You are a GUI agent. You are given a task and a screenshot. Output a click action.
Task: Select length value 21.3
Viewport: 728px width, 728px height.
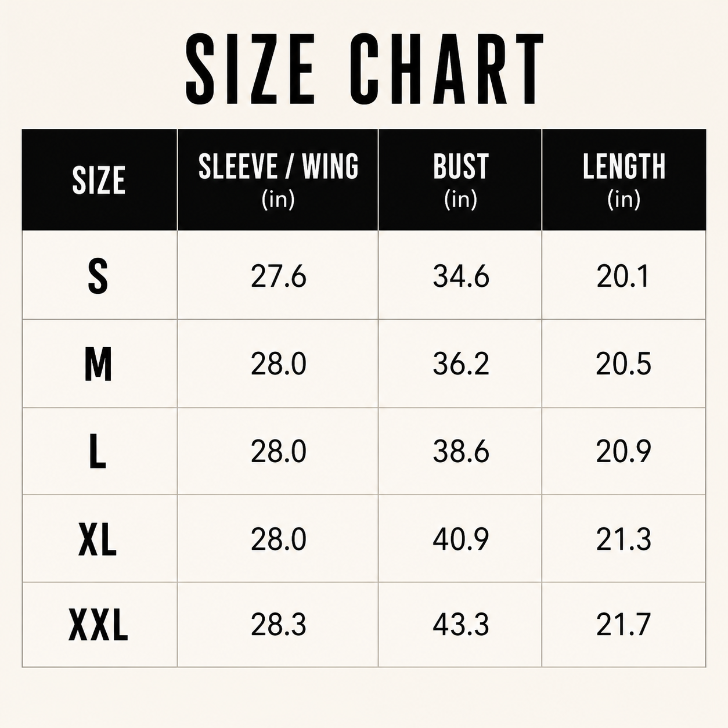point(624,539)
